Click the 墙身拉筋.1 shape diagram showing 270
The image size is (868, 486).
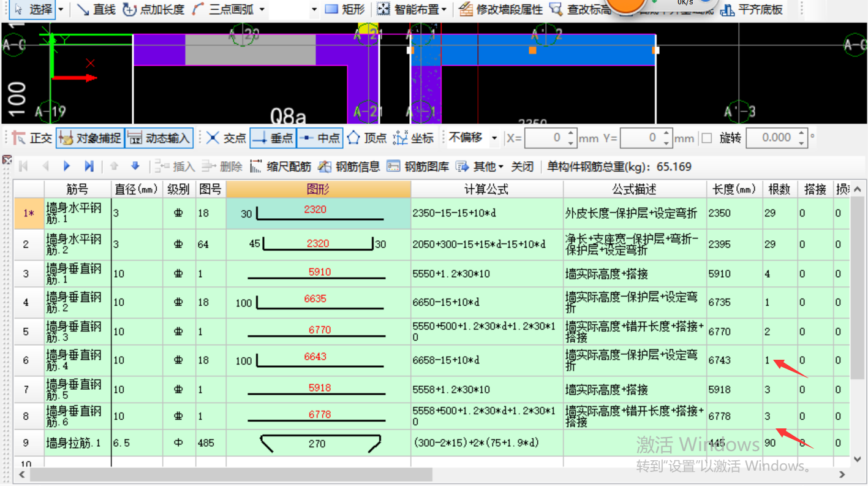point(318,442)
